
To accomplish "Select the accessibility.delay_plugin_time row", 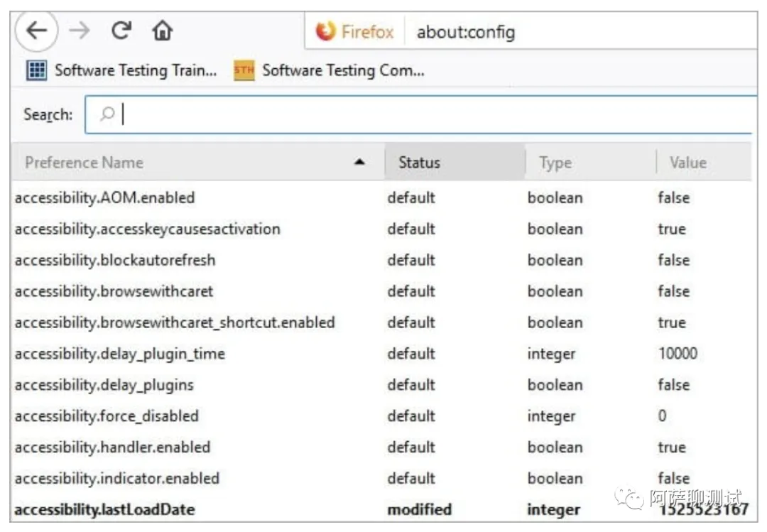I will 119,354.
